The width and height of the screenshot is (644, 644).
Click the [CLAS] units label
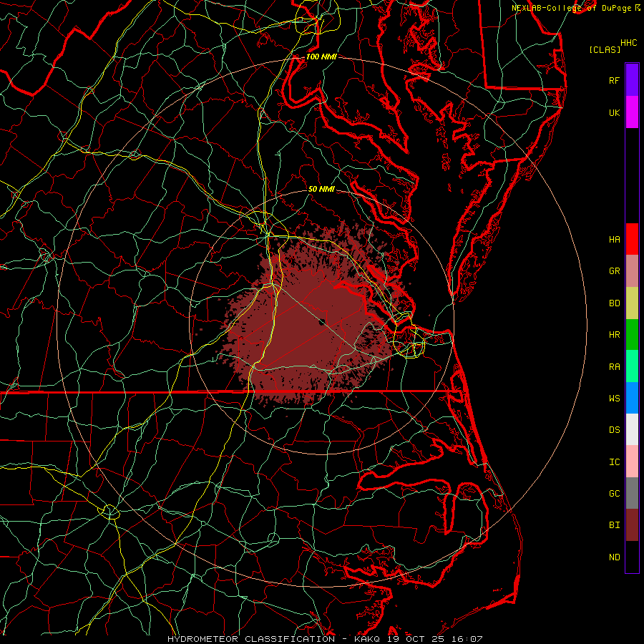pyautogui.click(x=605, y=49)
